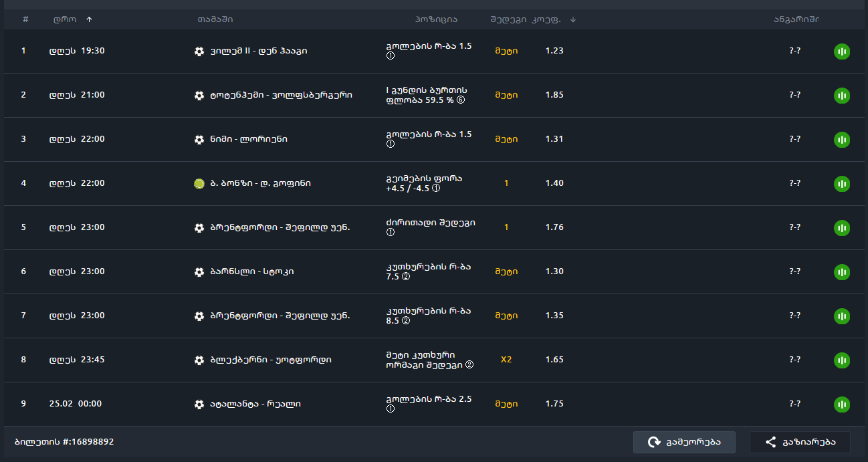
Task: Click the soccer ball icon beside ბლექბერნი - უოტფორდი
Action: [199, 360]
